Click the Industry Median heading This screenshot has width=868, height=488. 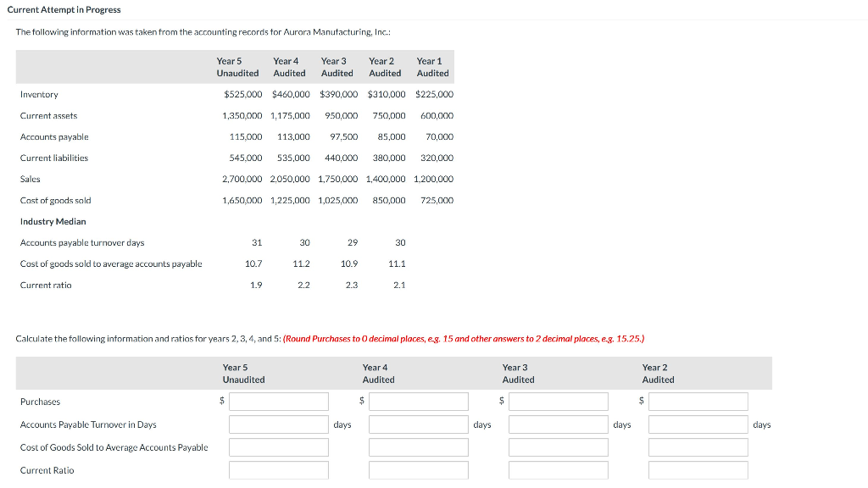[53, 221]
